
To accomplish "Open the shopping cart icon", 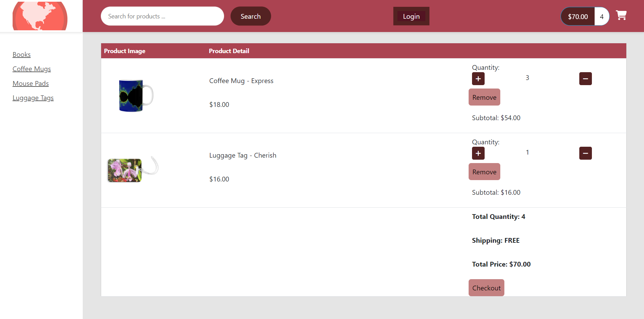I will 621,15.
